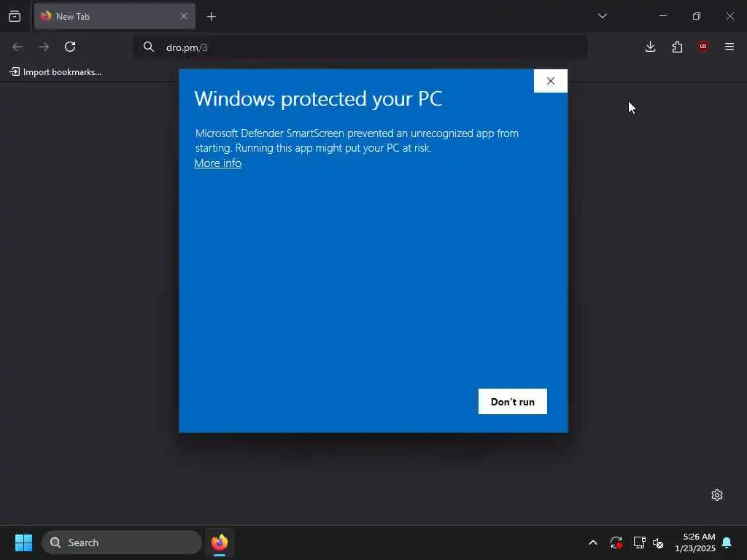Image resolution: width=747 pixels, height=560 pixels.
Task: Open the Extensions puzzle icon
Action: coord(677,47)
